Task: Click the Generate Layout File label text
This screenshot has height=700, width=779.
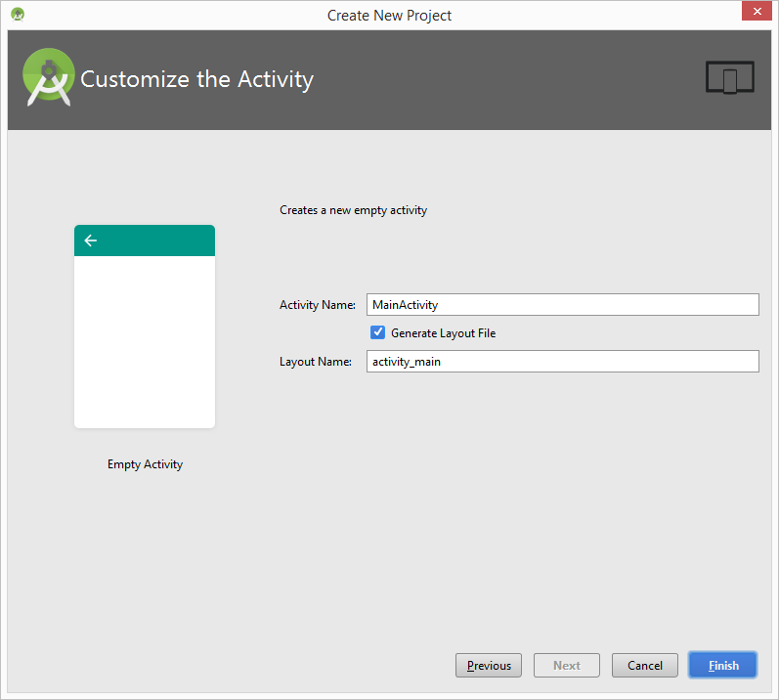Action: [x=443, y=333]
